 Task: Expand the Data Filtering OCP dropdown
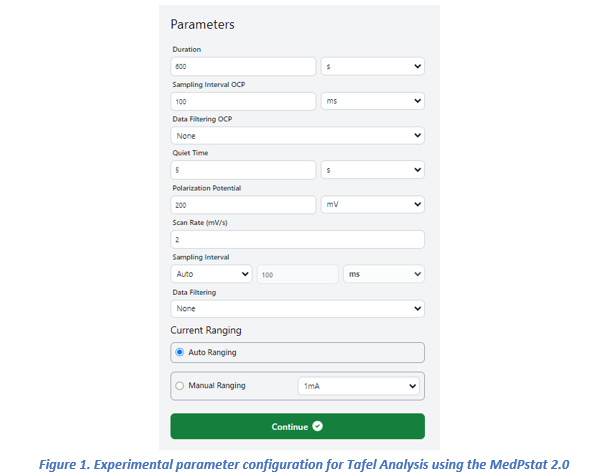[297, 136]
